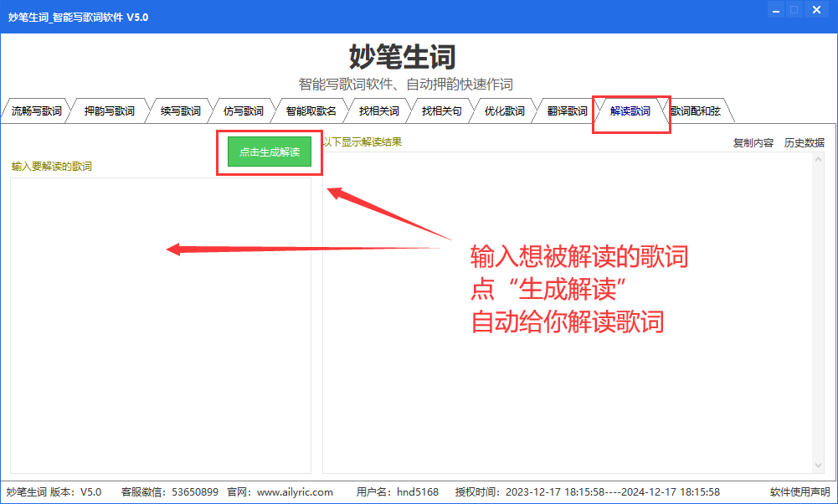Image resolution: width=838 pixels, height=504 pixels.
Task: Click the results scrollbar down arrow
Action: [x=818, y=466]
